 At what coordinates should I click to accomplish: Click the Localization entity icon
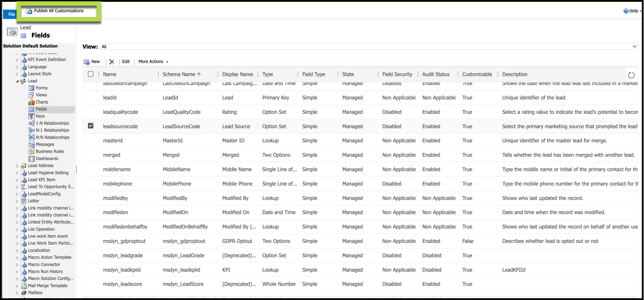pyautogui.click(x=24, y=251)
